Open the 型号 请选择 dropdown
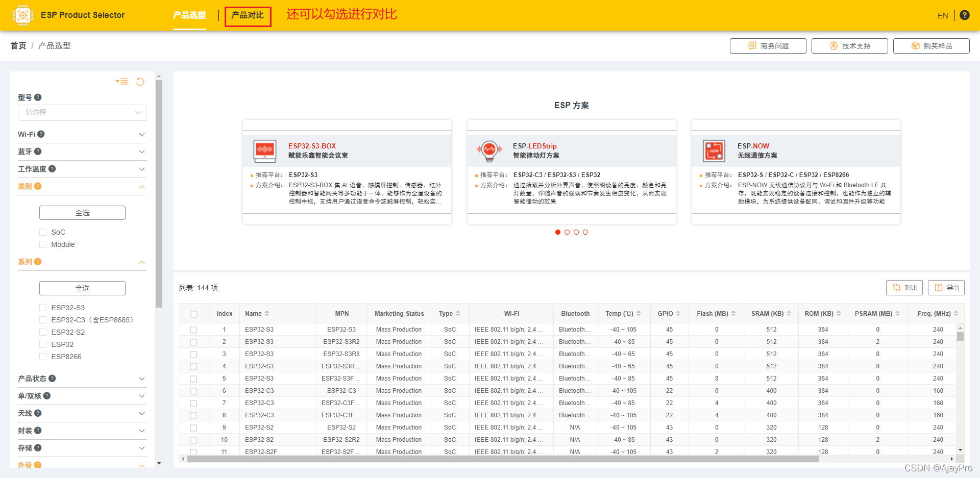This screenshot has width=980, height=478. (82, 113)
